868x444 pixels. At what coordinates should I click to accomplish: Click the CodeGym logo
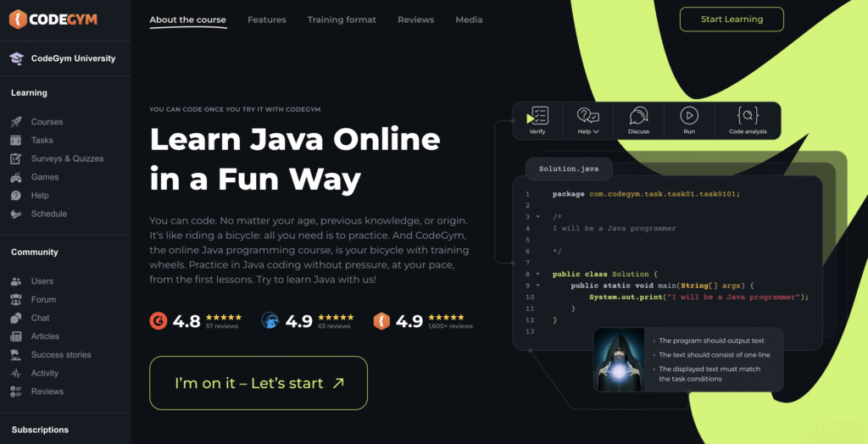click(x=53, y=19)
